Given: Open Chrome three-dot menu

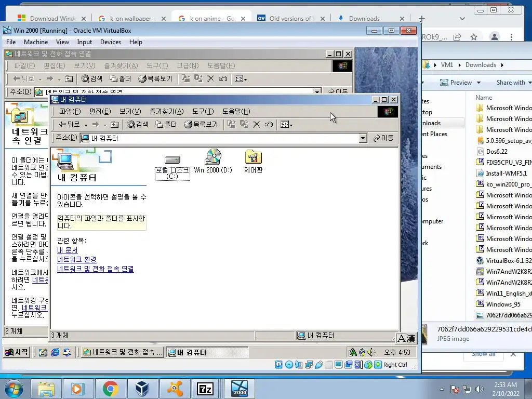Looking at the screenshot, I should pos(511,37).
